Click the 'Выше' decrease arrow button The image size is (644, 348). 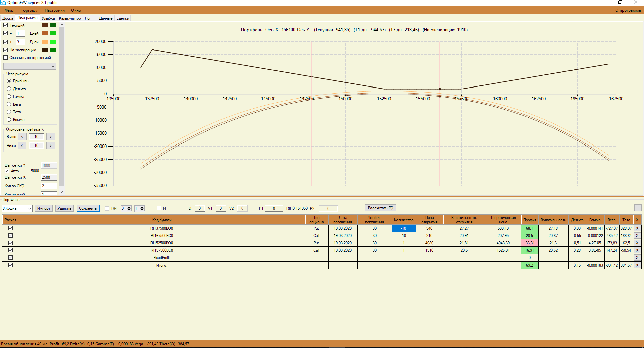click(x=22, y=137)
